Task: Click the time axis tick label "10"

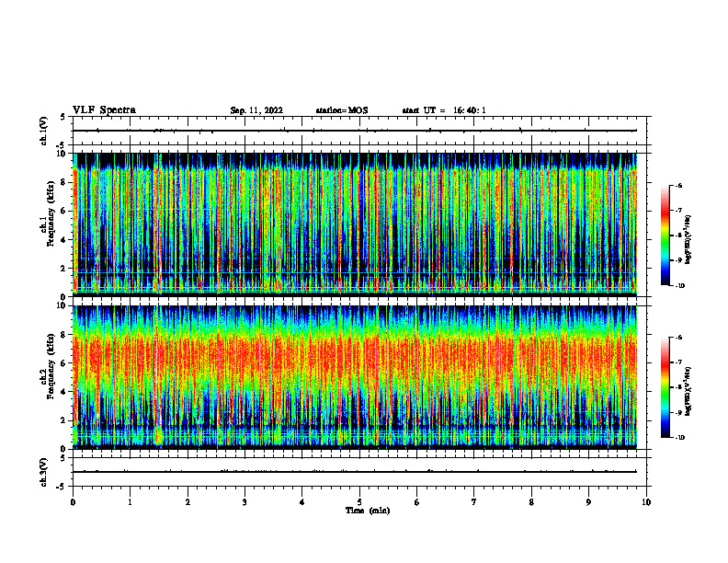Action: tap(646, 502)
